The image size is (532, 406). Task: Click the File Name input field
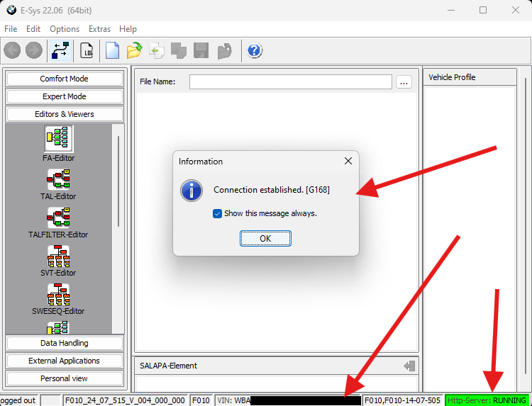pyautogui.click(x=290, y=82)
